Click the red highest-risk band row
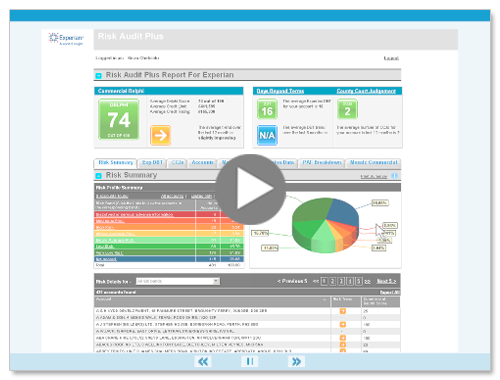Screen dimensions: 500x380 [169, 214]
